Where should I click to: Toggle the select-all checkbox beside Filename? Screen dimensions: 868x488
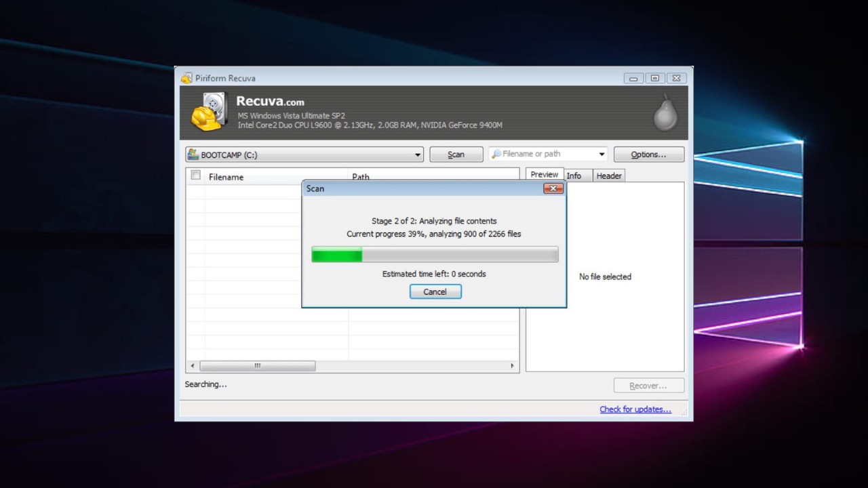click(196, 176)
